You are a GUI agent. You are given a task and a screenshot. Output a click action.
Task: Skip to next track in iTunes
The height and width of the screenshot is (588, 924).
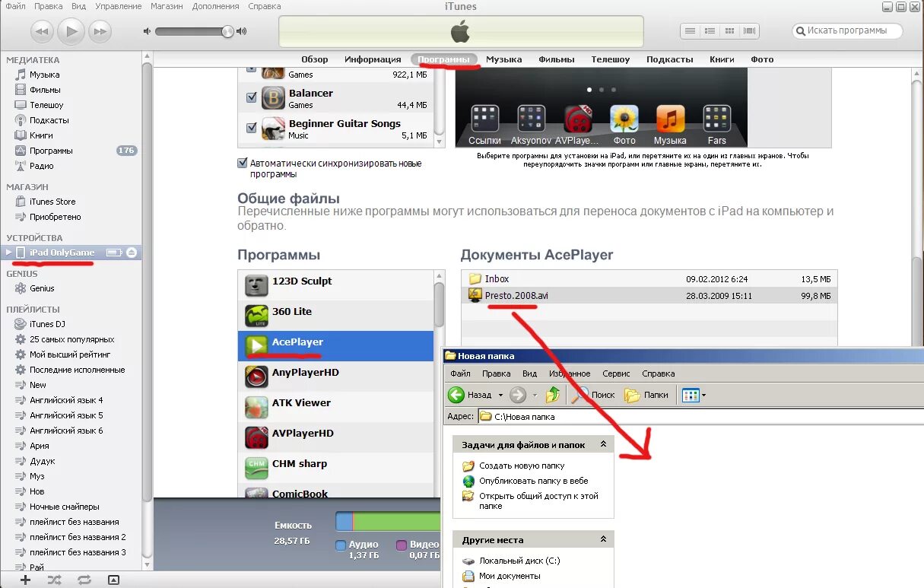(x=100, y=31)
